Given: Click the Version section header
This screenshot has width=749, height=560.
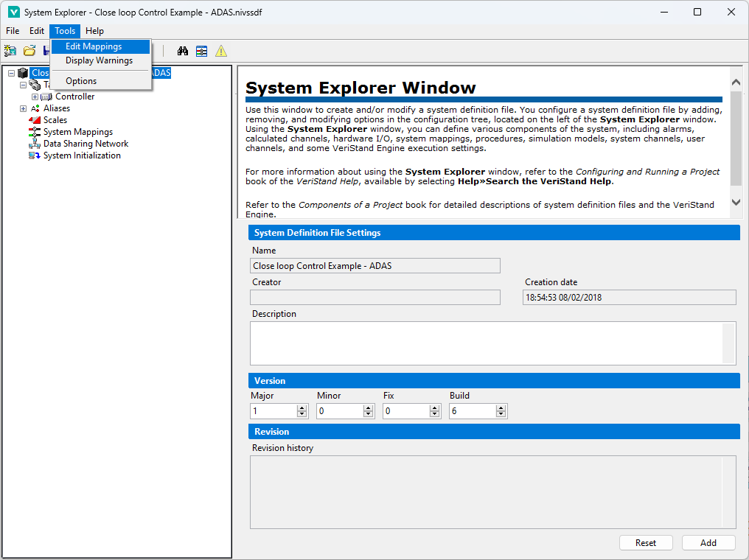Looking at the screenshot, I should (x=494, y=381).
